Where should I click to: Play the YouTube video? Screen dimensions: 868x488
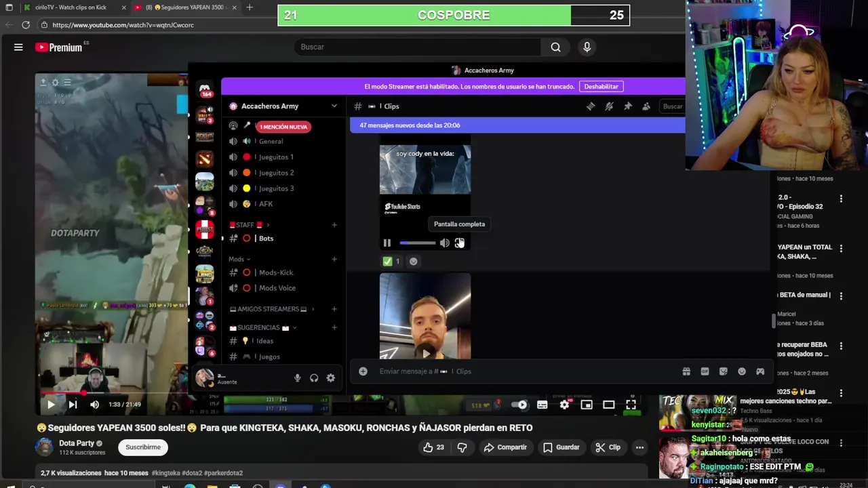pyautogui.click(x=51, y=405)
